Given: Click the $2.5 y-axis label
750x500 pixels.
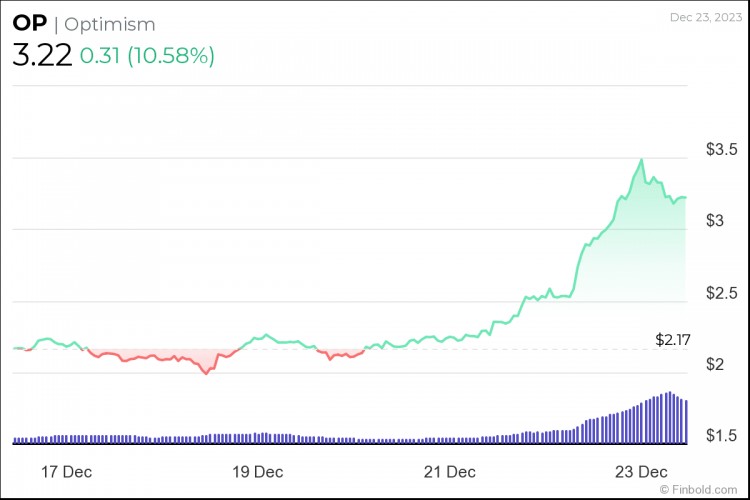Looking at the screenshot, I should pyautogui.click(x=721, y=293).
